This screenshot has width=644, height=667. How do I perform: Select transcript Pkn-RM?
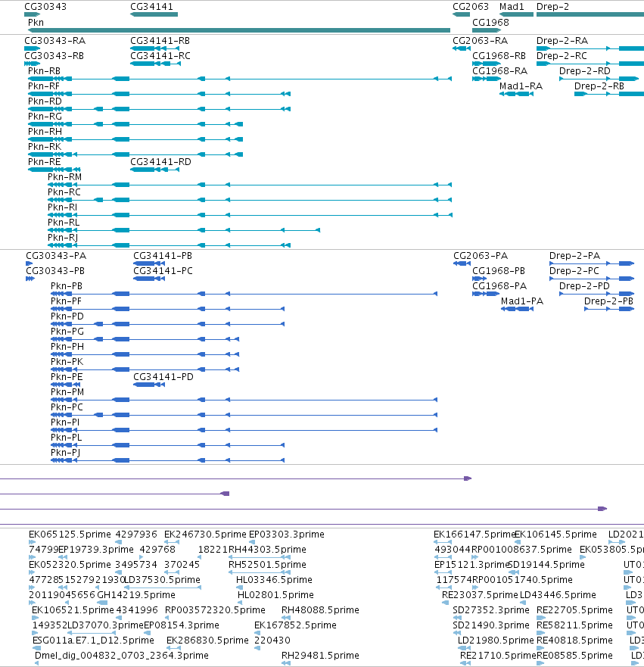(250, 185)
